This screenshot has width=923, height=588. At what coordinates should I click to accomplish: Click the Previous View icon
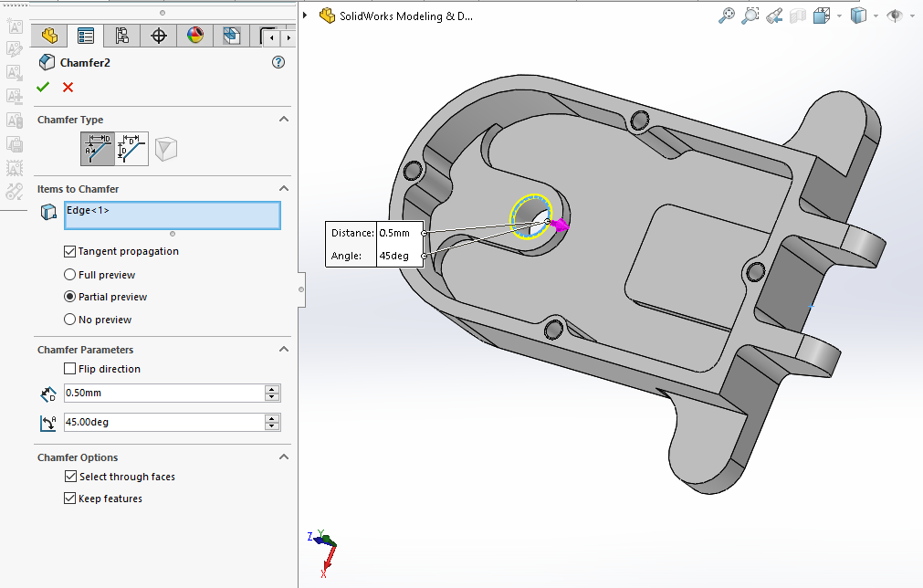tap(774, 16)
